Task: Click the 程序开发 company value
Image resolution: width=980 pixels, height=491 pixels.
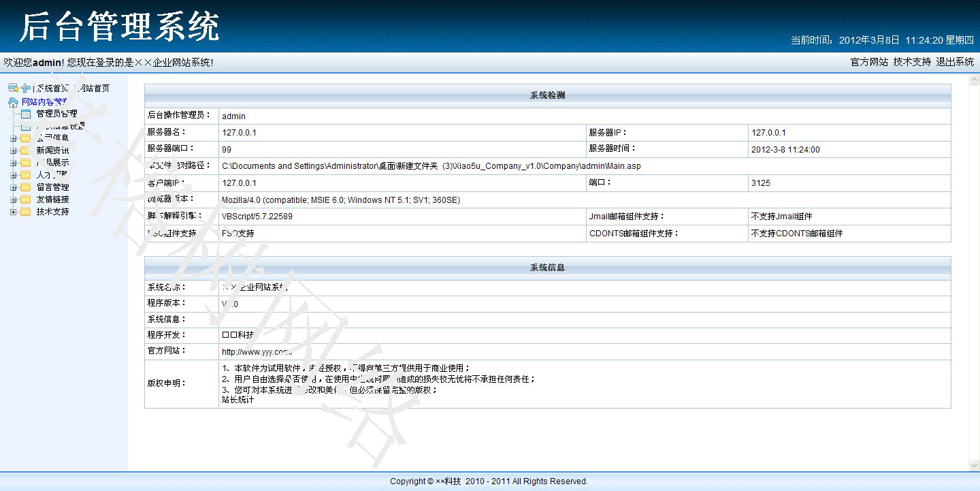Action: [238, 335]
